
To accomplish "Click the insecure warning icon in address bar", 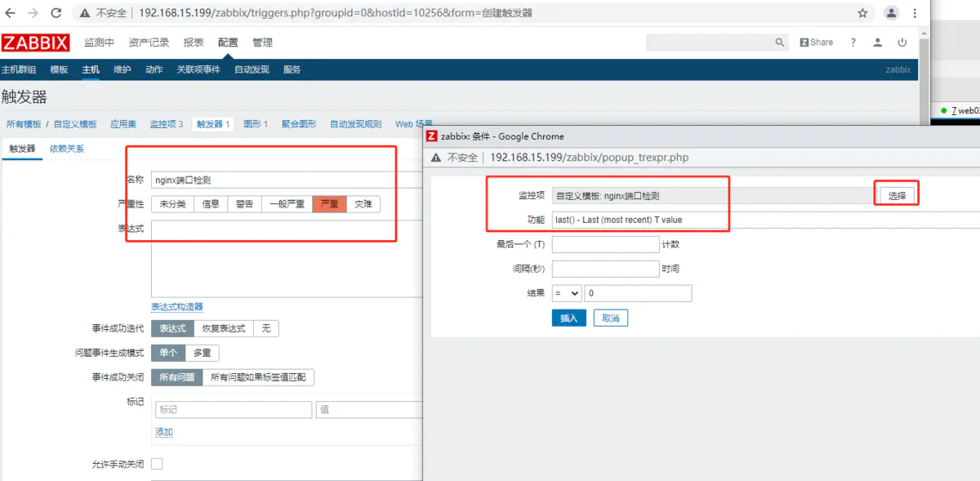I will [x=84, y=14].
